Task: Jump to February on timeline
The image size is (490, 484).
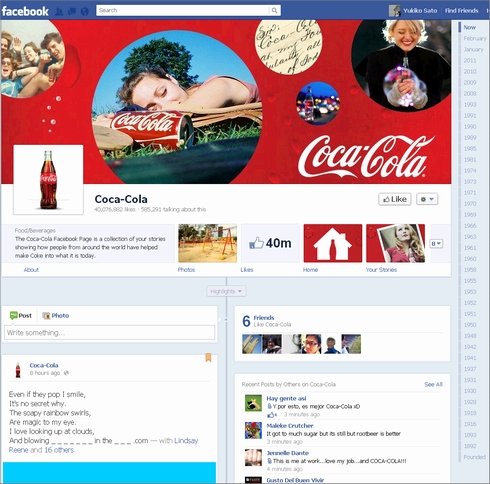Action: 475,38
